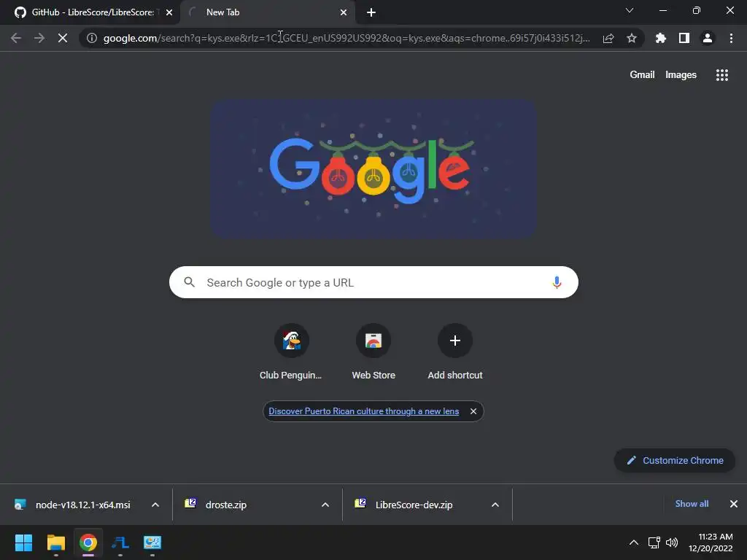Close the GitHub LibreScore tab

tap(169, 12)
